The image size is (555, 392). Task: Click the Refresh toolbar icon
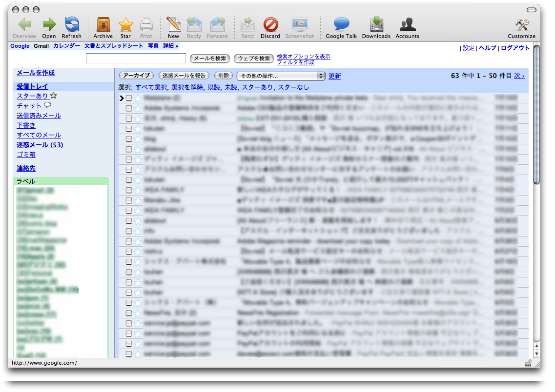(x=72, y=25)
